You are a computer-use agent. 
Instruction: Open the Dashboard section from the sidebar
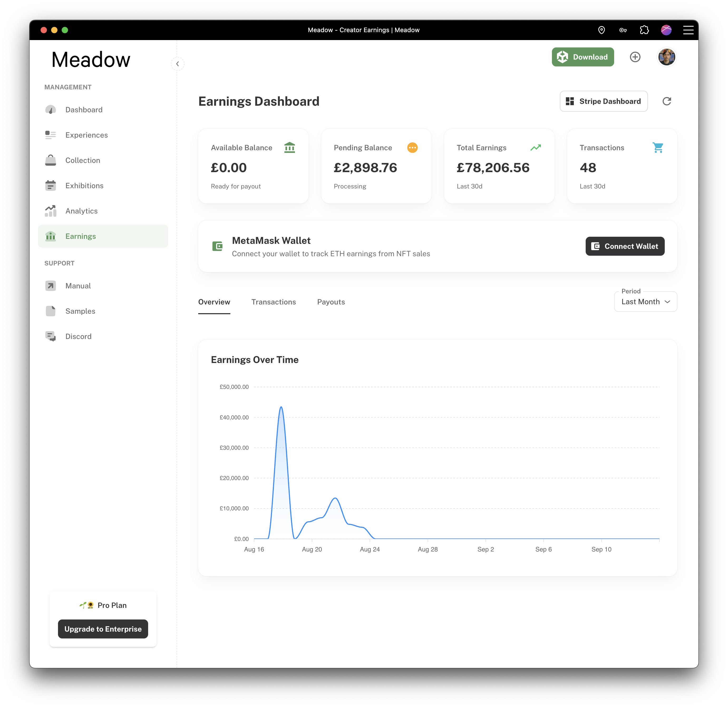coord(84,110)
